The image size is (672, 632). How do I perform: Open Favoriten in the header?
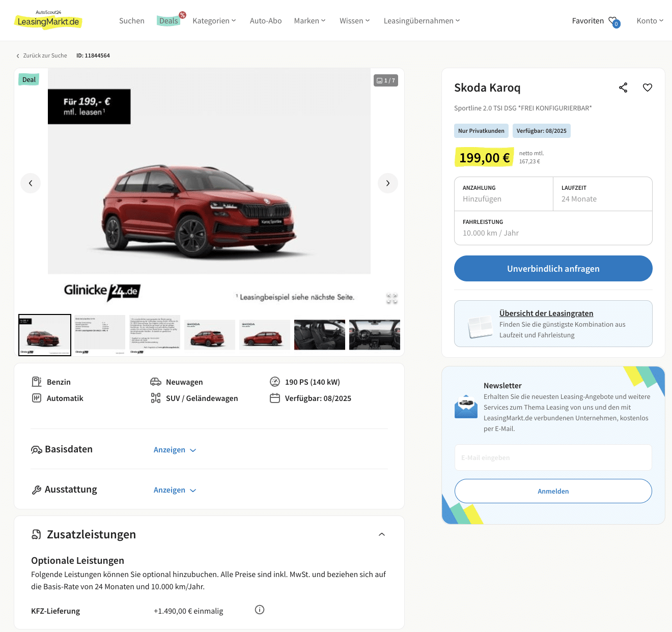(x=588, y=21)
